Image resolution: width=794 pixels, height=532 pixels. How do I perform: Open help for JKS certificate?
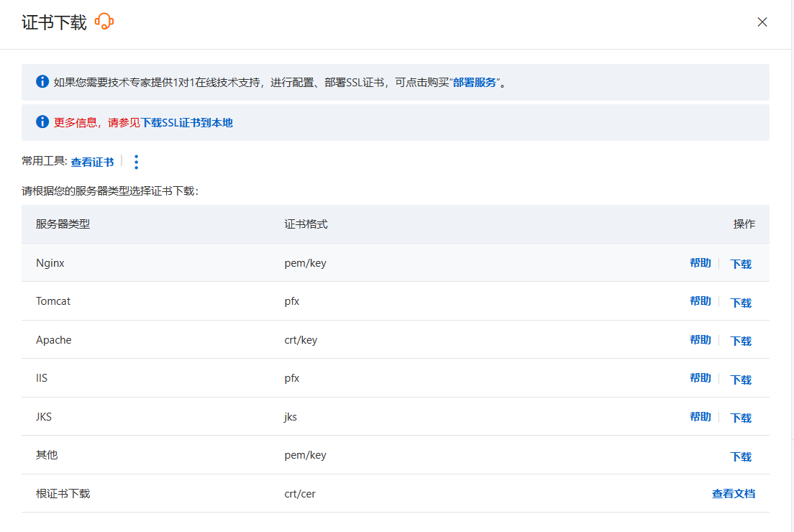(700, 417)
